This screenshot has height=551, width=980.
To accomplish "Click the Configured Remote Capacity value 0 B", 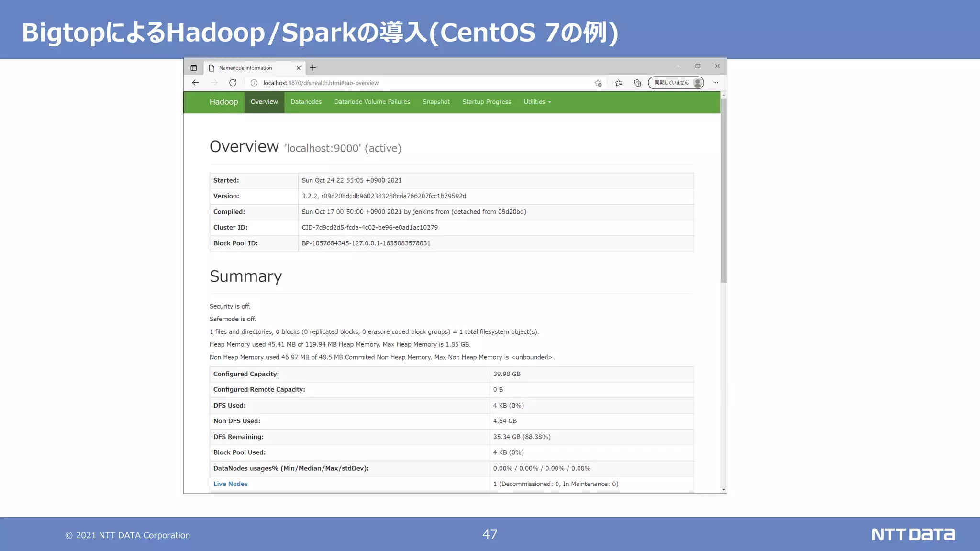I will [x=498, y=390].
